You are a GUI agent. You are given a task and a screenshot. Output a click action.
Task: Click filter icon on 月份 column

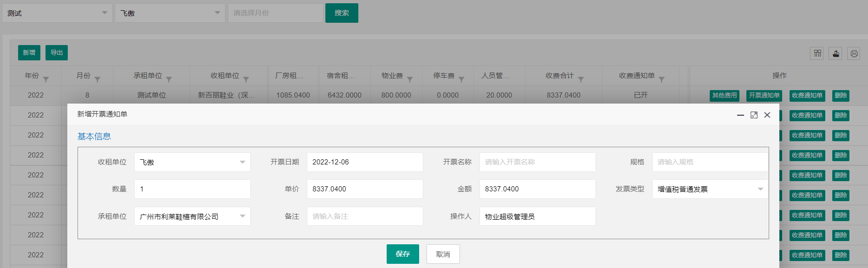97,79
